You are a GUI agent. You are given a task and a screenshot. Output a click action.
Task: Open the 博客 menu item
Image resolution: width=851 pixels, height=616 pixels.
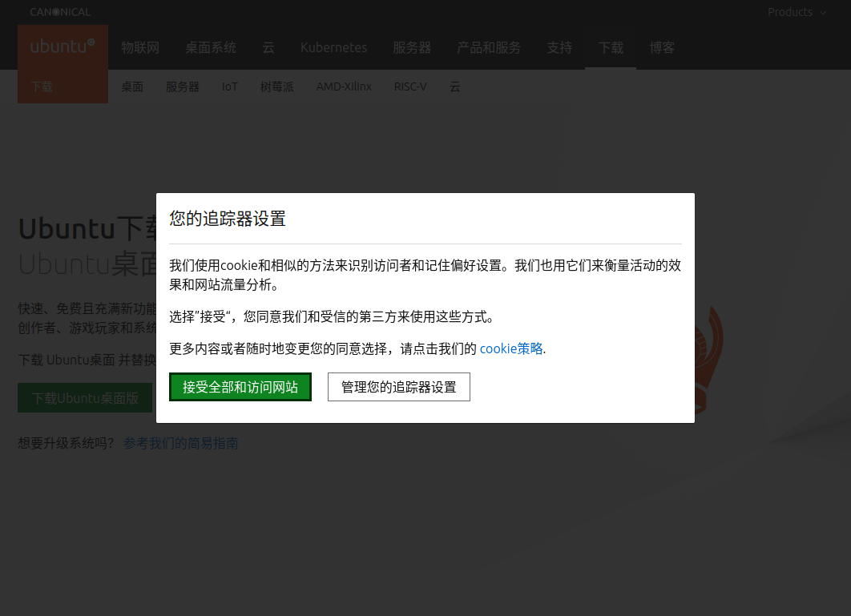coord(662,48)
